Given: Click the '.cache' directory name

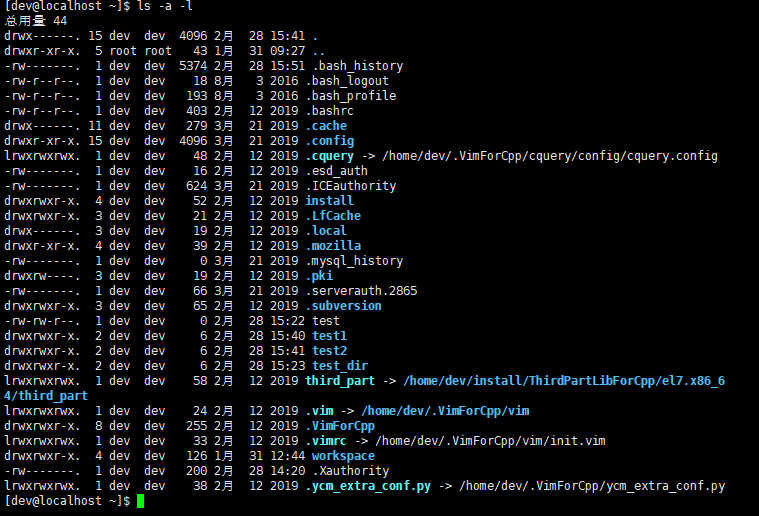Looking at the screenshot, I should click(x=326, y=126).
